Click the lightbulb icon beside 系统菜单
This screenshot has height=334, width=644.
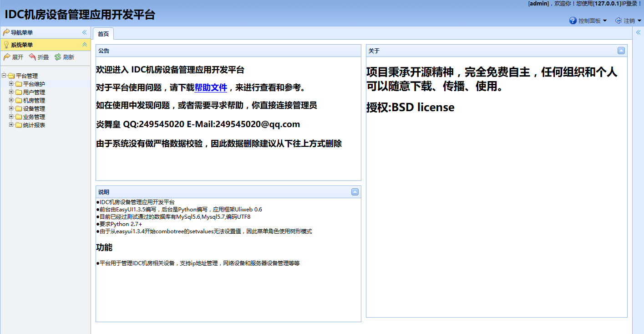click(6, 45)
